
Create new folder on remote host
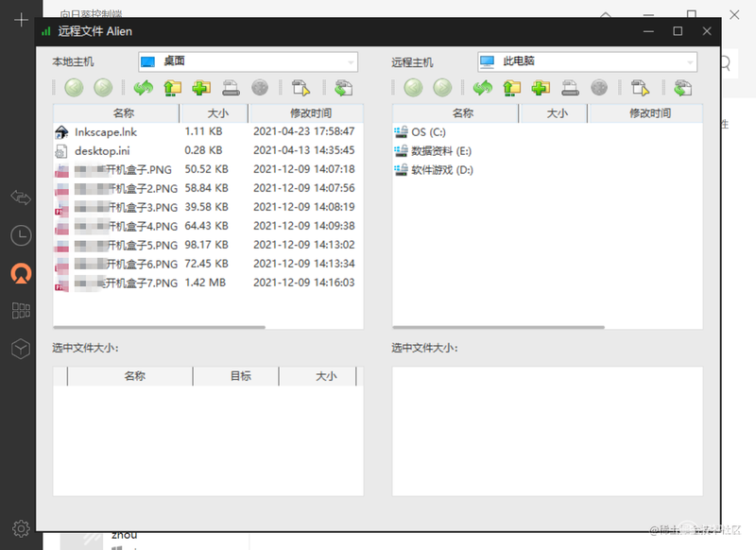coord(541,88)
